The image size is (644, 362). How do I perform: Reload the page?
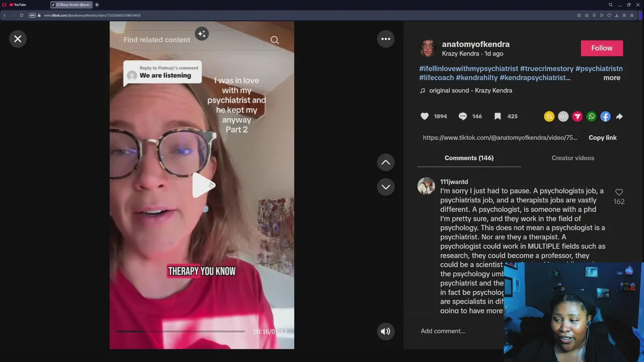[x=21, y=15]
